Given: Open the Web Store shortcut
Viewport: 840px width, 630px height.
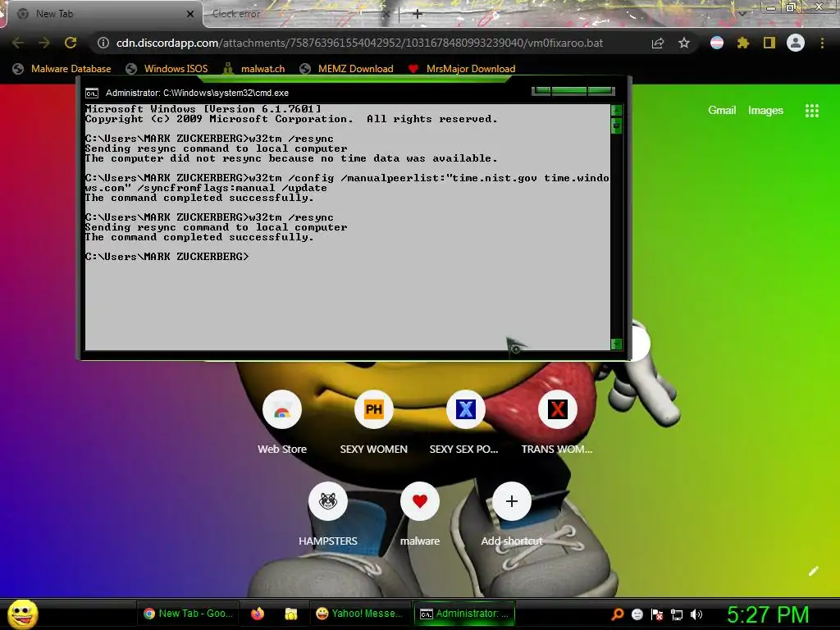Looking at the screenshot, I should [x=282, y=422].
